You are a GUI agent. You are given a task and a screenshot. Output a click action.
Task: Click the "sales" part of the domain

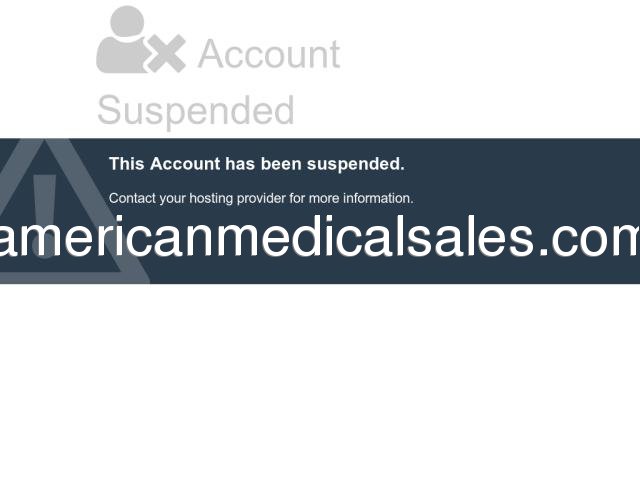[x=469, y=238]
